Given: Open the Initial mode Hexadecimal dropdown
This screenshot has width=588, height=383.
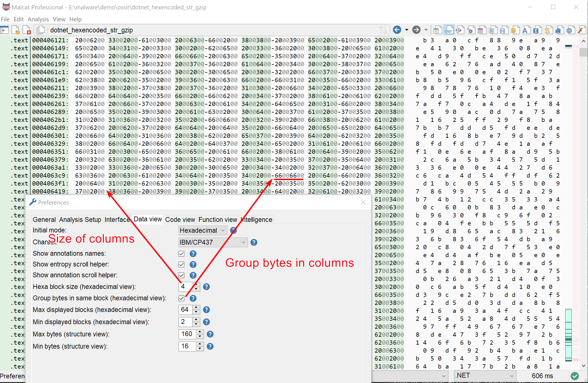Looking at the screenshot, I should pos(203,230).
